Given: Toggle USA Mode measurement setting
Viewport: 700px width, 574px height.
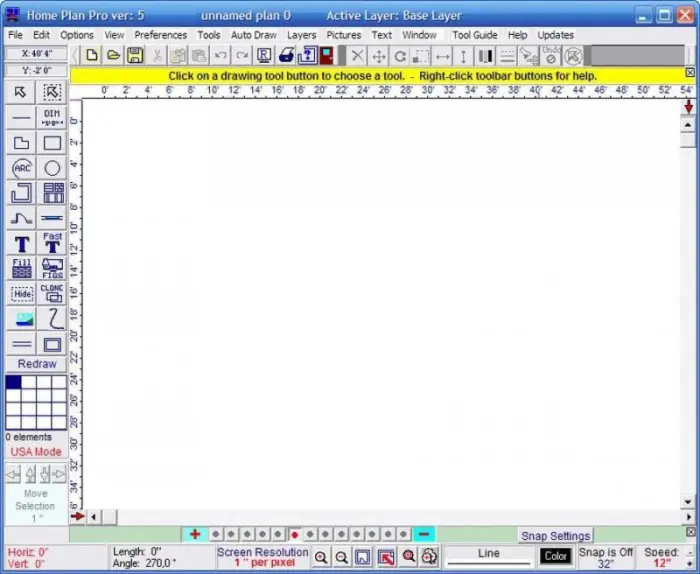Looking at the screenshot, I should 36,452.
